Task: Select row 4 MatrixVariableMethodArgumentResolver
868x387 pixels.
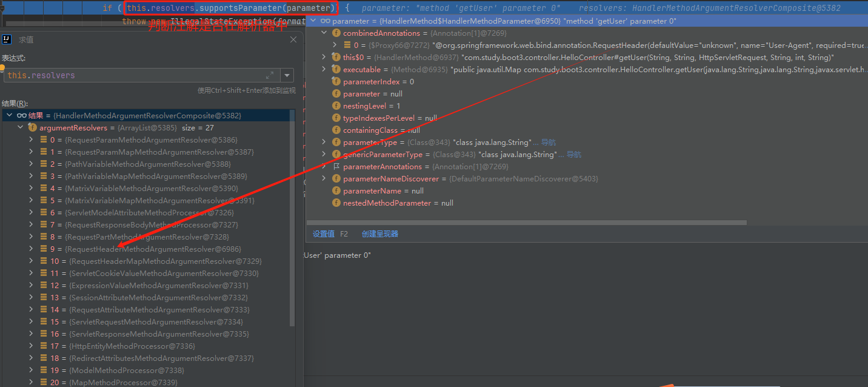Action: [145, 188]
